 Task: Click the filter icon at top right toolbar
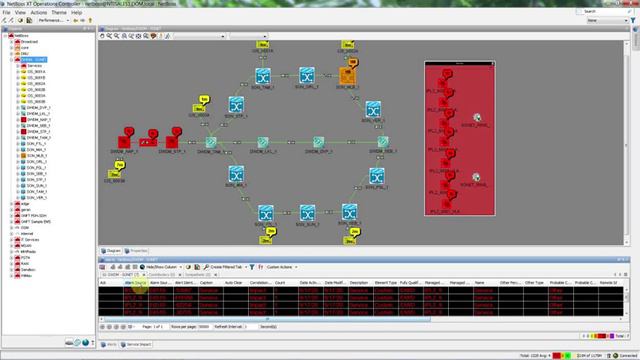pos(633,20)
